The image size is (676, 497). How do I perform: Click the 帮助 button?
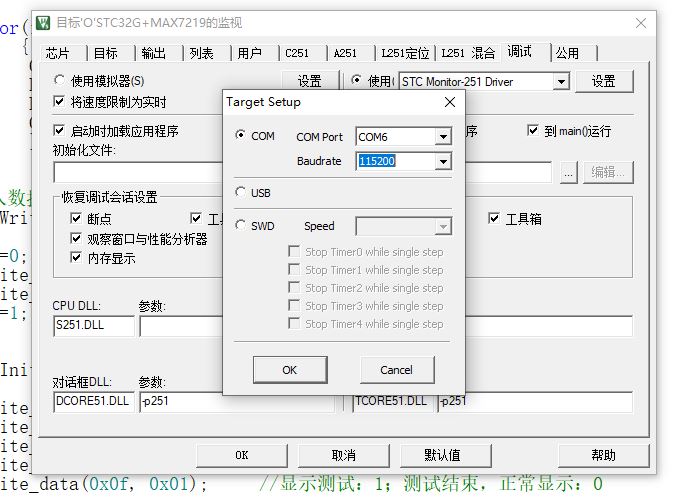pyautogui.click(x=604, y=455)
